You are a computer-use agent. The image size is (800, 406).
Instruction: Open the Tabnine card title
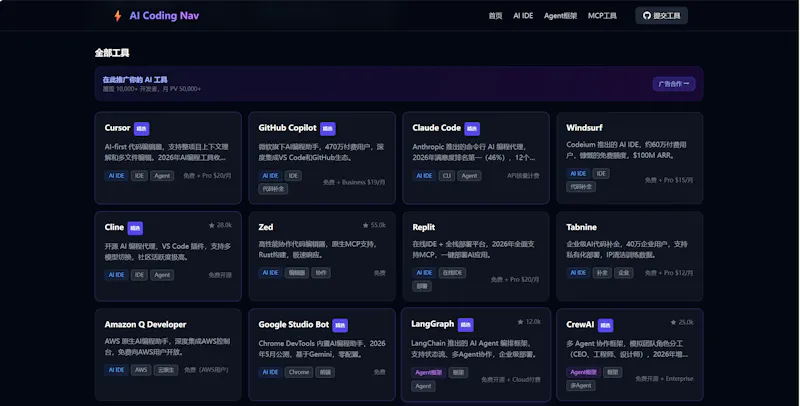581,227
